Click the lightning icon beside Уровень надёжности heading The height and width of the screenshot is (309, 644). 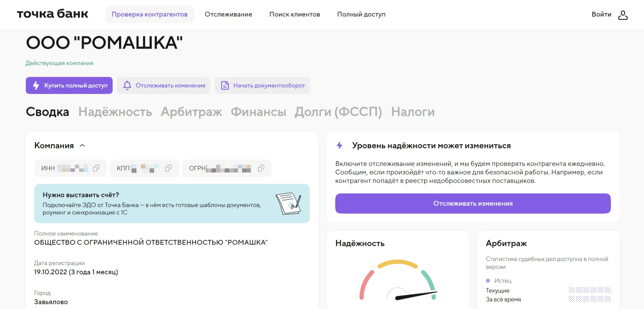click(339, 145)
